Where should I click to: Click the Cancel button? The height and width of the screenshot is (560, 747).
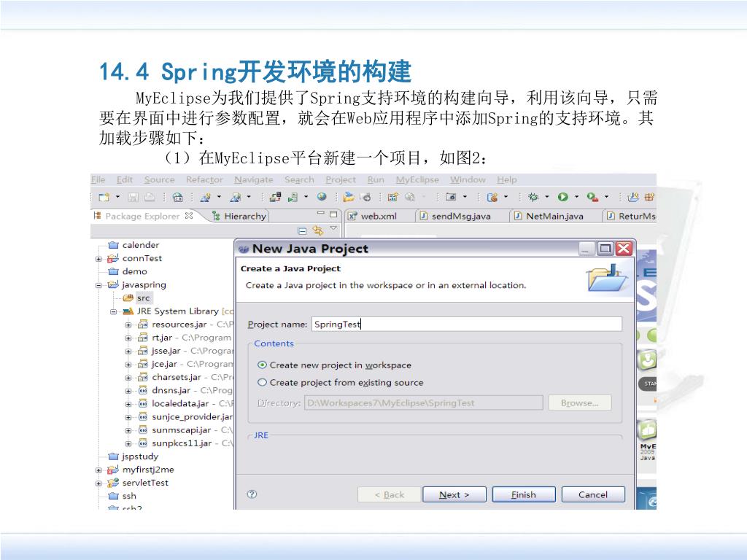[x=593, y=495]
